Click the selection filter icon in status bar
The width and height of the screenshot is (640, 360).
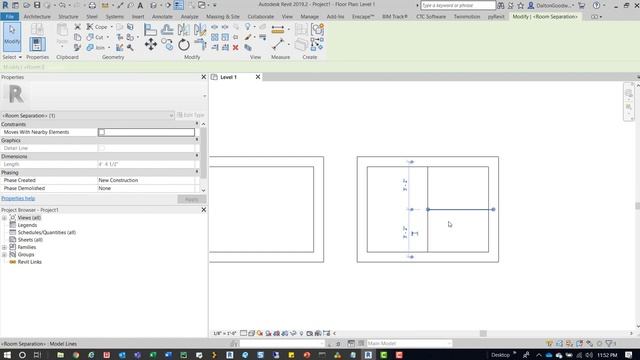610,344
